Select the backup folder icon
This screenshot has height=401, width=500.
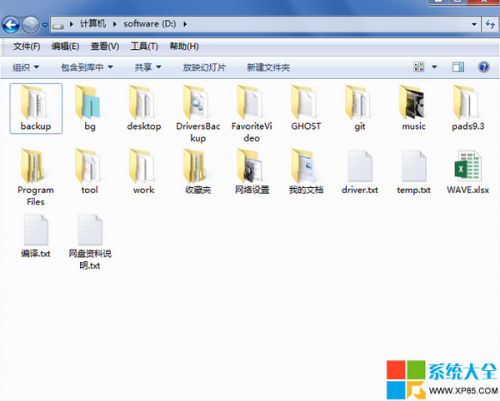[34, 102]
